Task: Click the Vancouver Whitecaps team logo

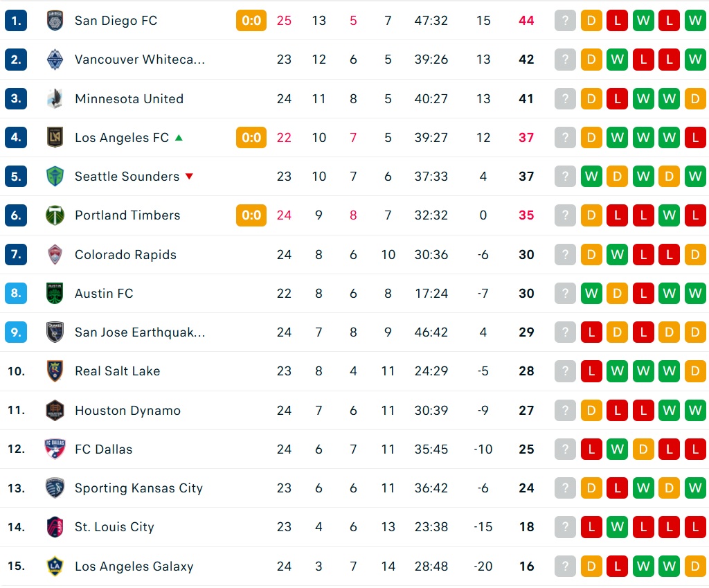Action: coord(55,60)
